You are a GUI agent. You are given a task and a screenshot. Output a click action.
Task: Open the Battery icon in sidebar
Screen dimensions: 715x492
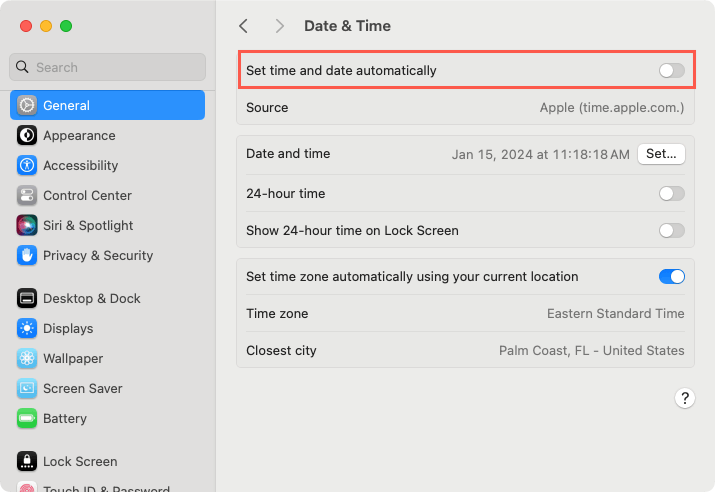point(27,419)
